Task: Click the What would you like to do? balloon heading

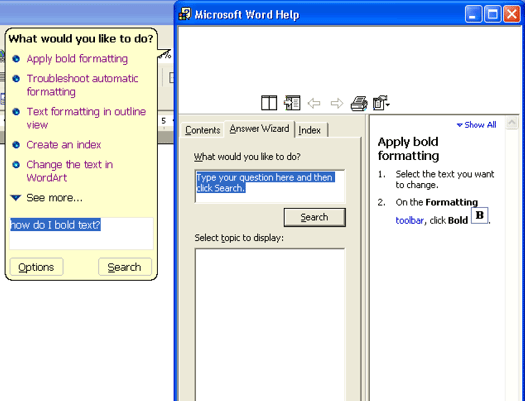Action: [x=81, y=39]
